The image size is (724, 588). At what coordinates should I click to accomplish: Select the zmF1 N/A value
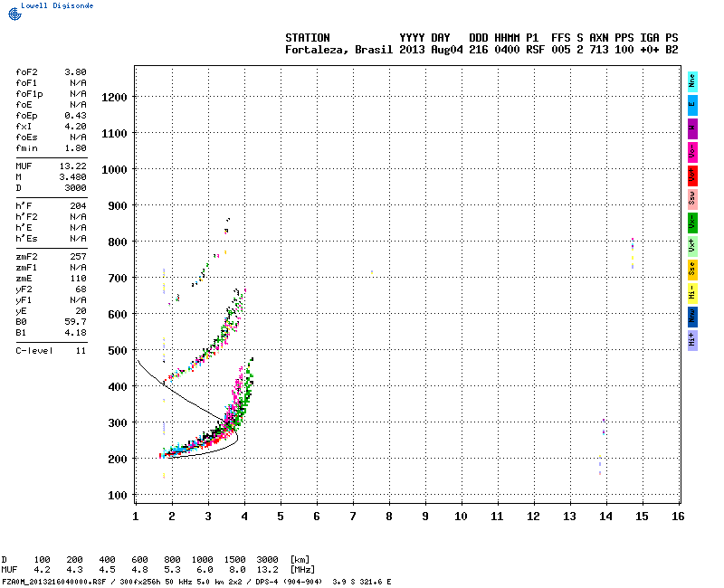tap(78, 268)
